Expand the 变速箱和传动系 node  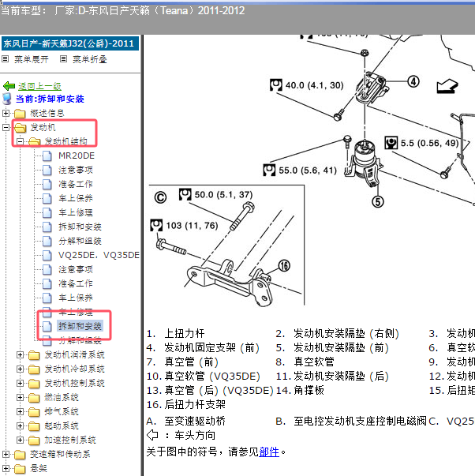6,454
